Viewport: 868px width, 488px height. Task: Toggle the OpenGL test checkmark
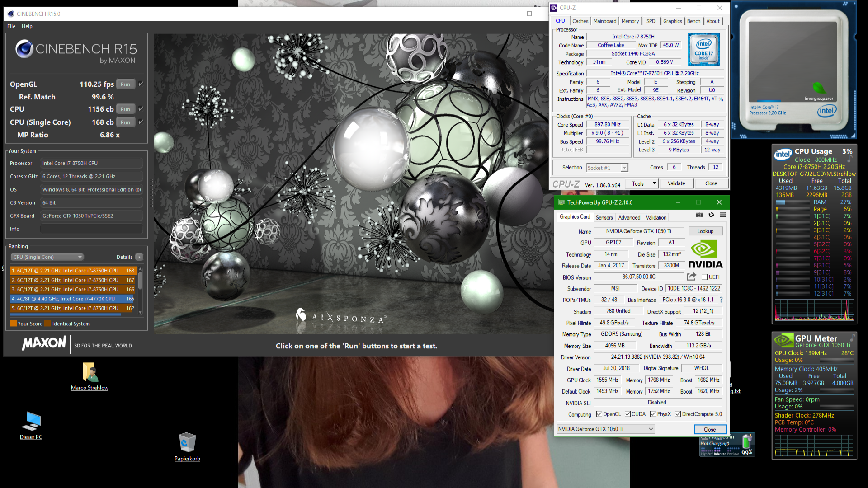[x=141, y=84]
